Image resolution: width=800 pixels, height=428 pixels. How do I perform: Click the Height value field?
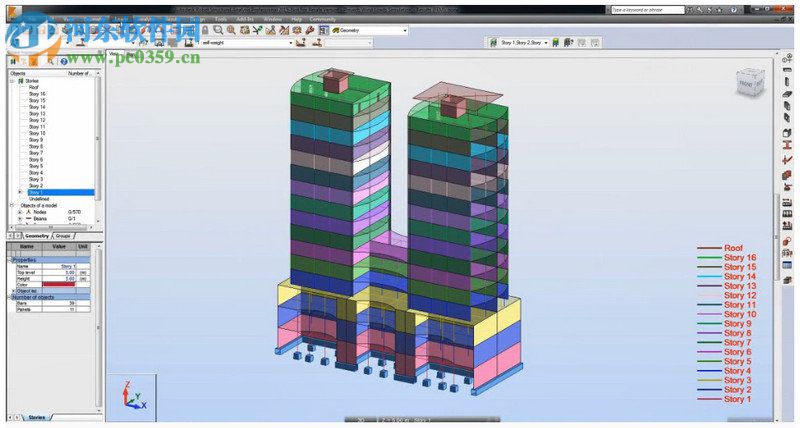59,279
